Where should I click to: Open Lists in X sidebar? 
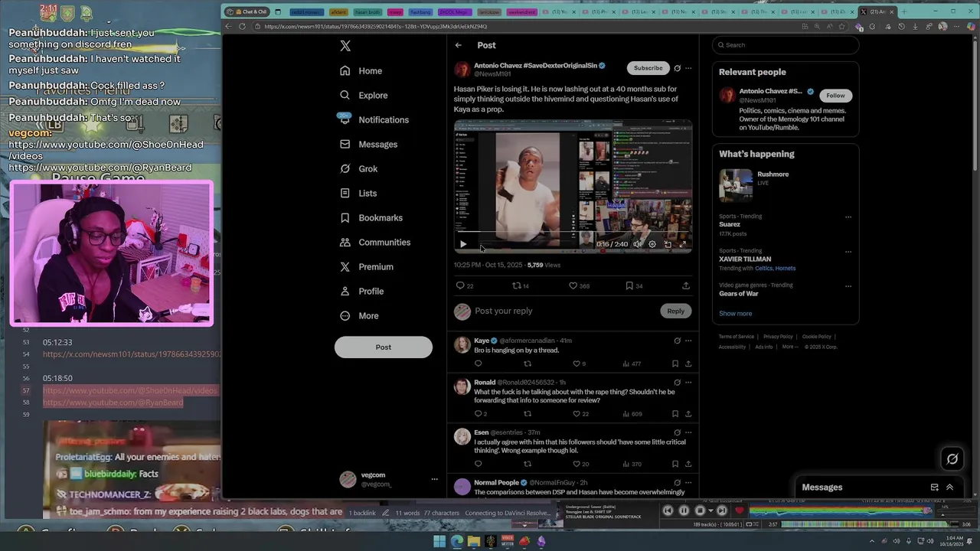(x=358, y=193)
